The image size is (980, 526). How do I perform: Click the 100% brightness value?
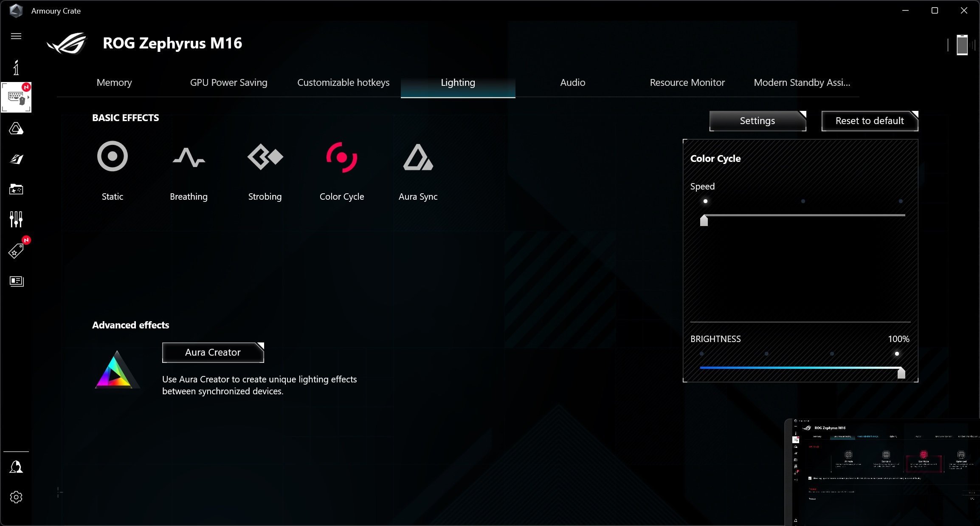[x=898, y=339]
